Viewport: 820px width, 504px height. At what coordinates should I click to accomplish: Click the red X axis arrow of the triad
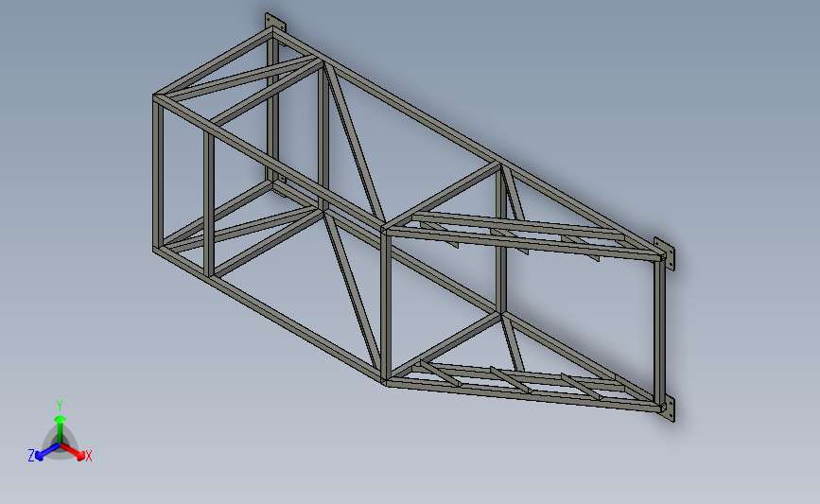coord(72,451)
